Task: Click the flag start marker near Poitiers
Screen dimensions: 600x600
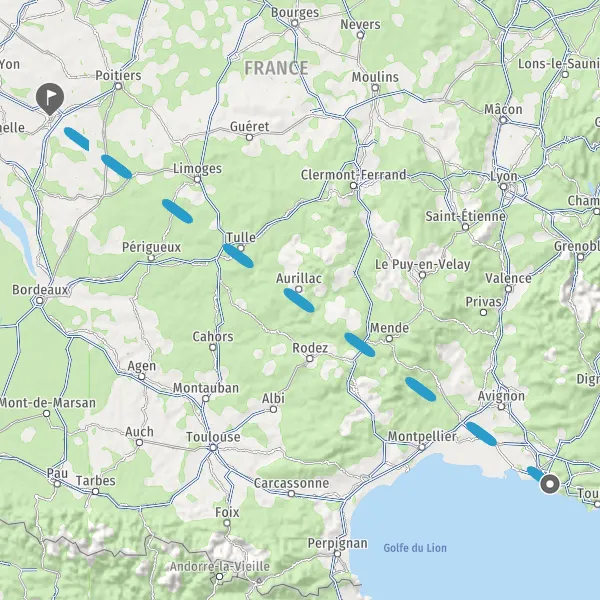Action: [50, 99]
